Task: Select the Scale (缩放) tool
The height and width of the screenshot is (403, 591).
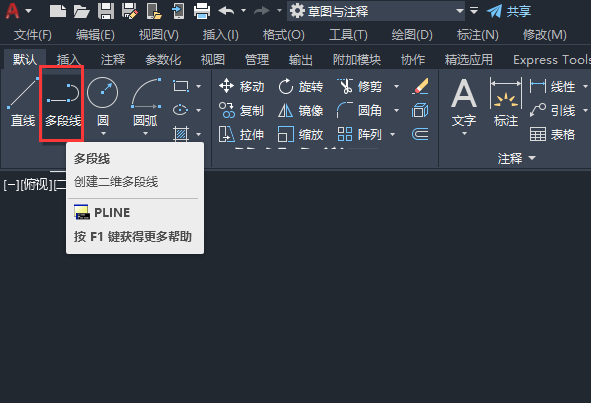Action: pyautogui.click(x=300, y=134)
